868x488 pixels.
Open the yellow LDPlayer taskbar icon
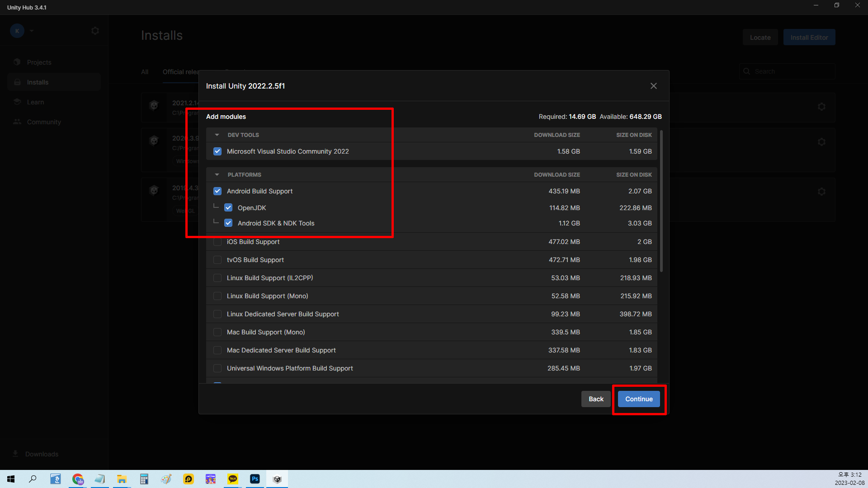point(189,479)
